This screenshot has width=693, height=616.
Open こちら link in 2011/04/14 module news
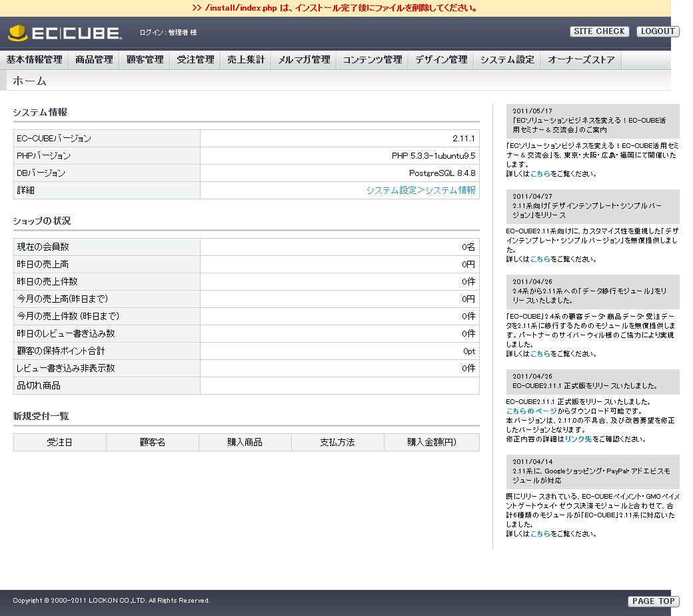(x=540, y=534)
